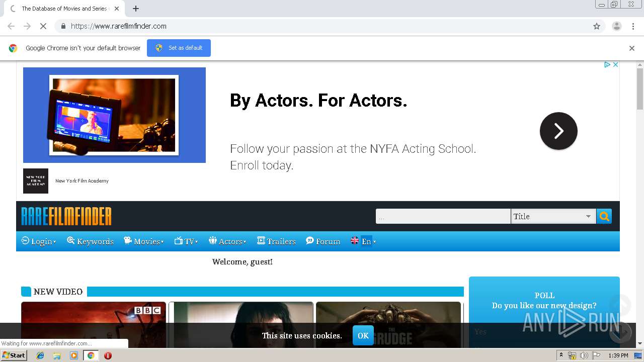Close the Database of Movies tab
Screen dimensions: 644x362
(x=117, y=9)
